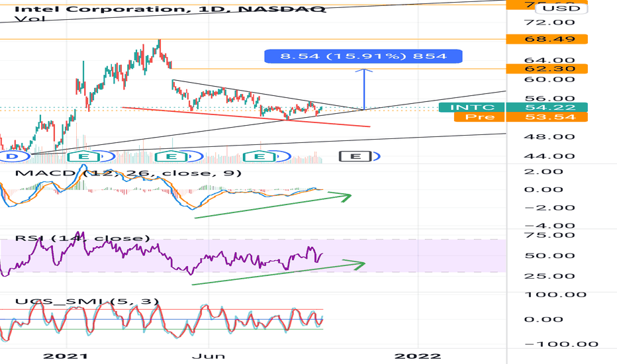617x364 pixels.
Task: Click the MACD −2.00 scale value
Action: coord(549,207)
